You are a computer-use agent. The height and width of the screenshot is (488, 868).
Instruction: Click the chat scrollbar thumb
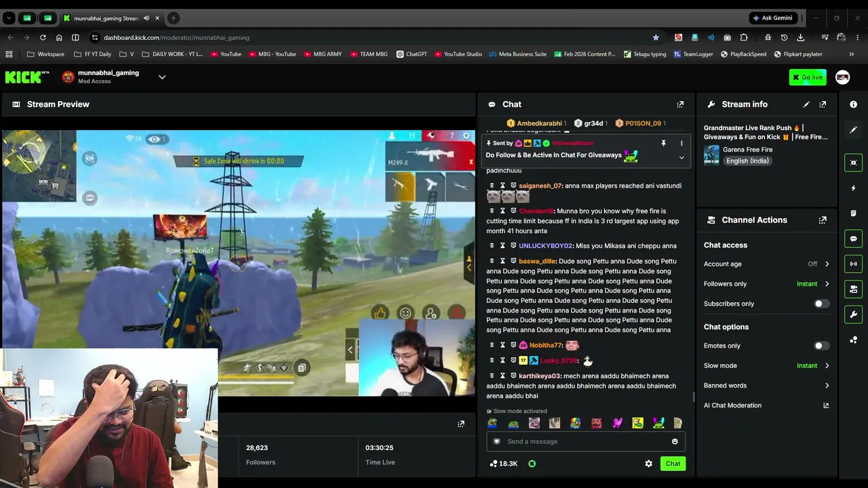693,397
